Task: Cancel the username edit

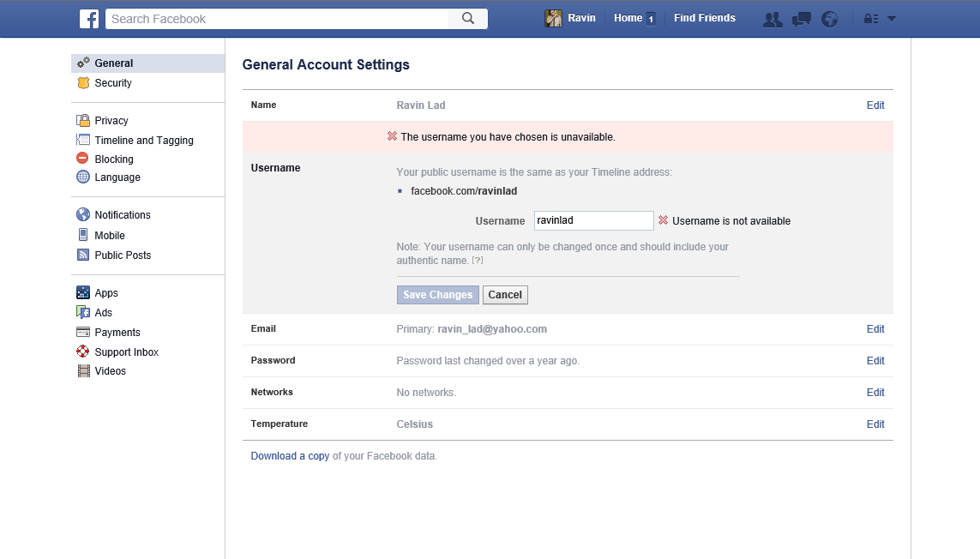Action: point(505,295)
